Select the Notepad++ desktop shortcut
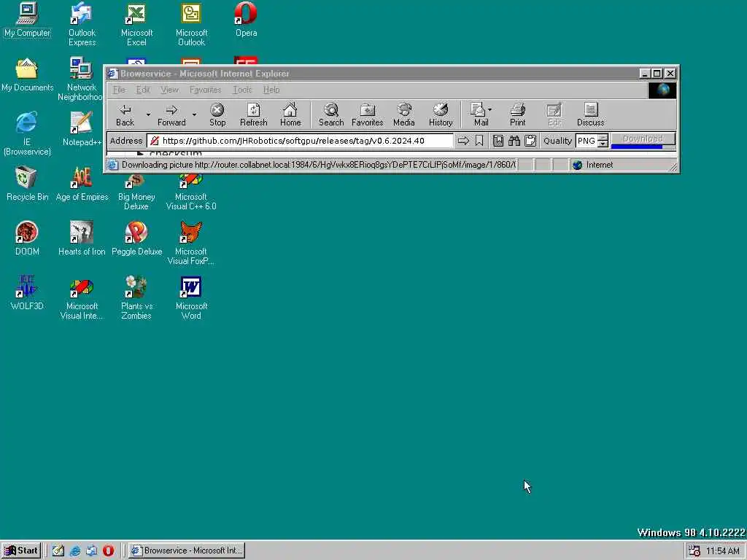 (82, 128)
